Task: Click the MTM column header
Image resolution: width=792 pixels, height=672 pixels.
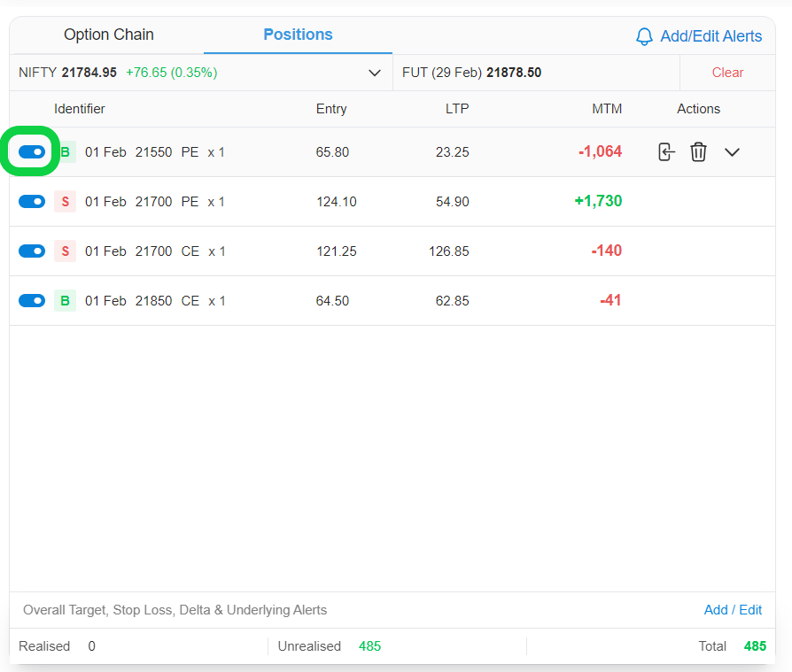Action: pyautogui.click(x=607, y=109)
